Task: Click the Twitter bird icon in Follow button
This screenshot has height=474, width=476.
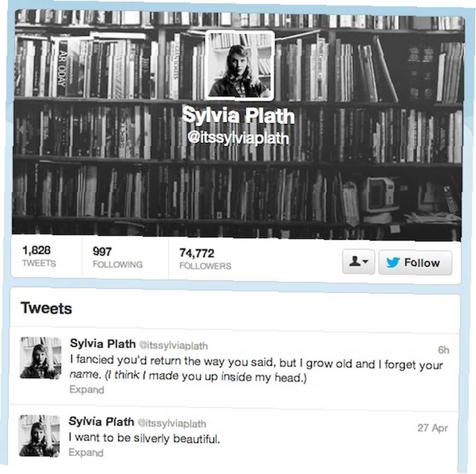Action: [393, 262]
